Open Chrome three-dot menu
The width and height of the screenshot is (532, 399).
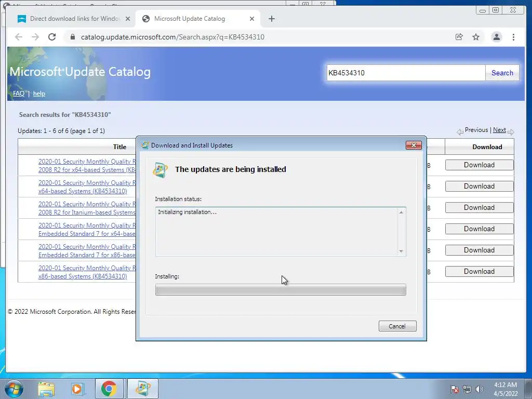click(513, 37)
